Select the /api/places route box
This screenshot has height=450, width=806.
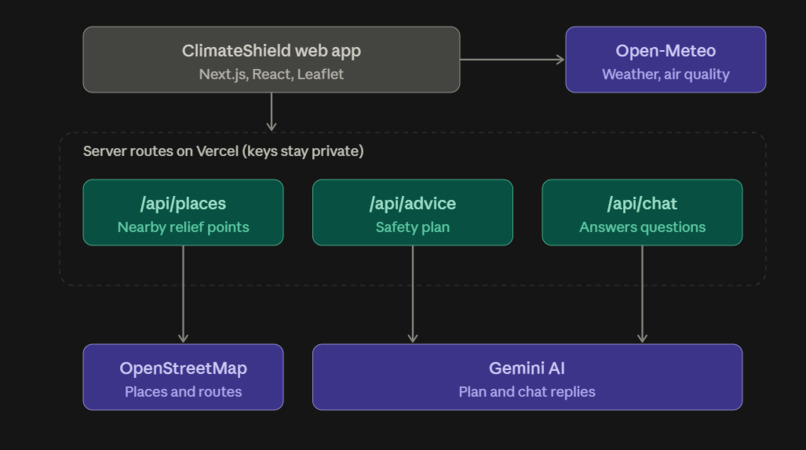[183, 212]
